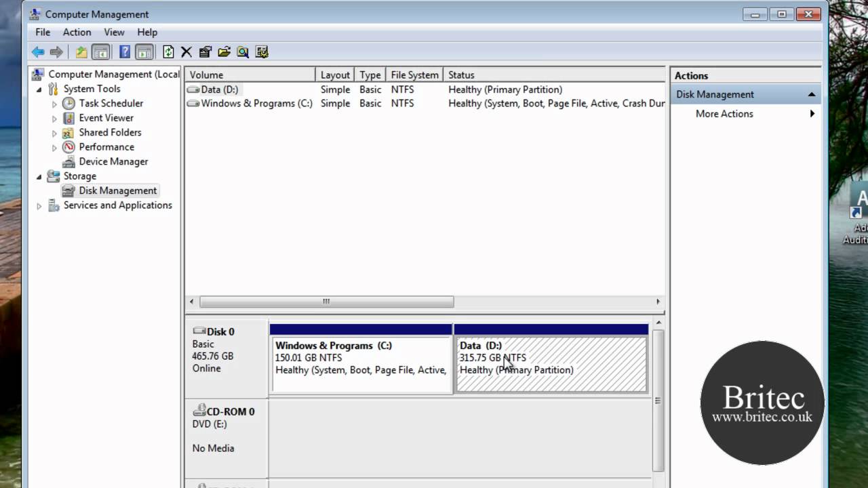
Task: Select Data (D:) row in volume list
Action: pyautogui.click(x=425, y=89)
